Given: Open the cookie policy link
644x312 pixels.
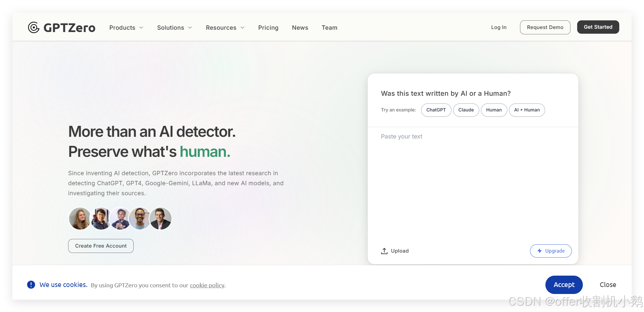Looking at the screenshot, I should 207,285.
